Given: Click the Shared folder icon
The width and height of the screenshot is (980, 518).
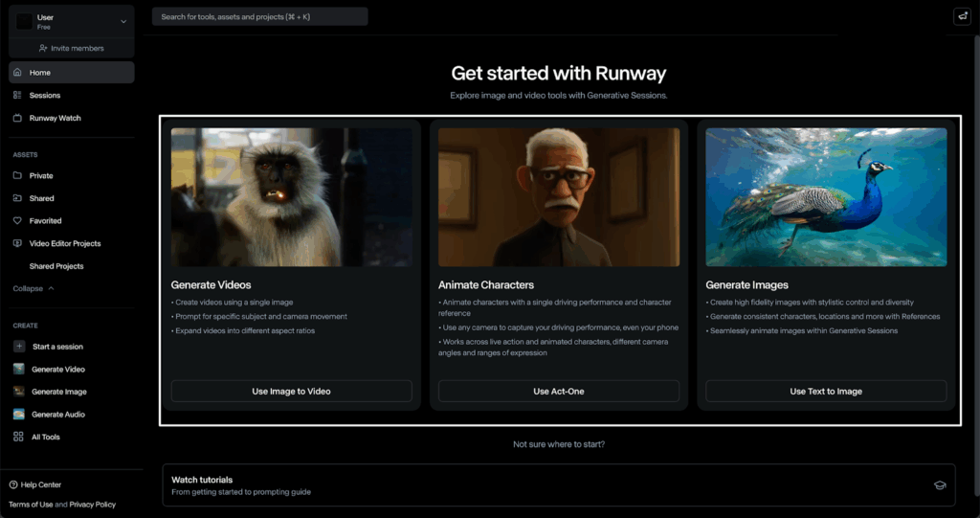Looking at the screenshot, I should coord(17,198).
